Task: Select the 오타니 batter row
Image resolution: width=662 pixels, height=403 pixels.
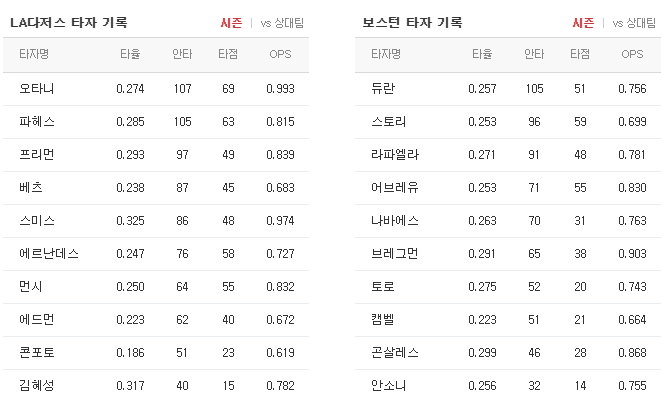Action: (156, 89)
